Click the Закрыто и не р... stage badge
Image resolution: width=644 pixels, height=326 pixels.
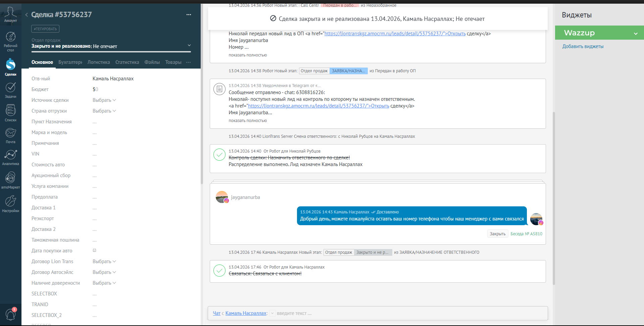(373, 252)
